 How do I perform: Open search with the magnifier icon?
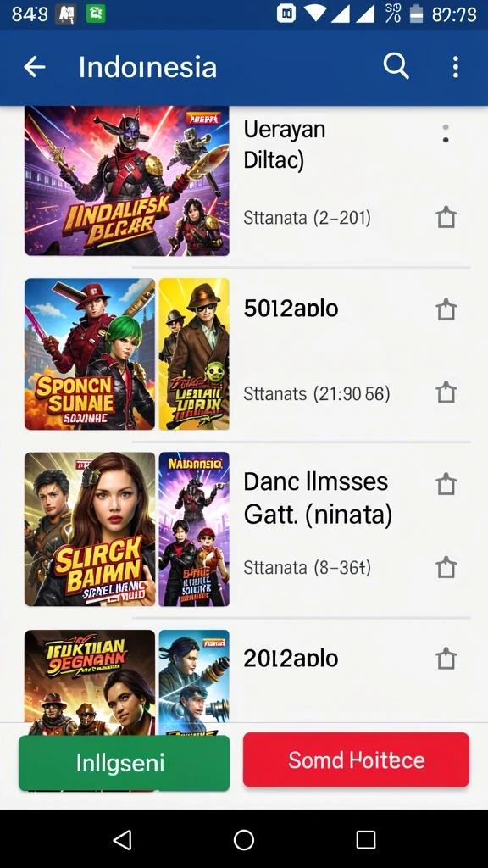pyautogui.click(x=396, y=66)
